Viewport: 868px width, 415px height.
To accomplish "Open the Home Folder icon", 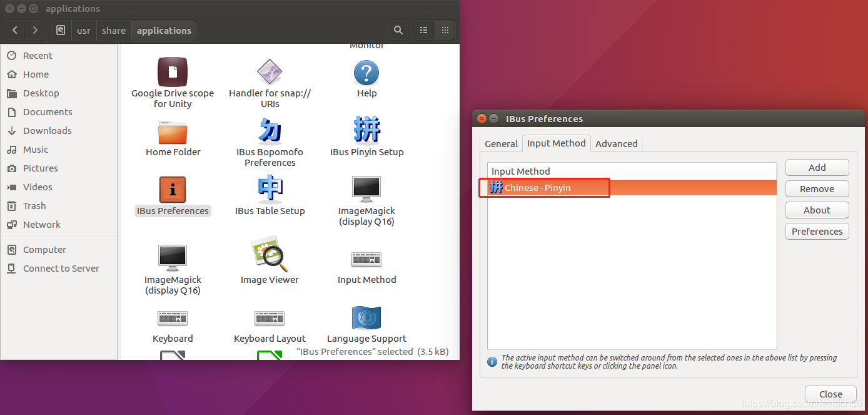I will (173, 131).
